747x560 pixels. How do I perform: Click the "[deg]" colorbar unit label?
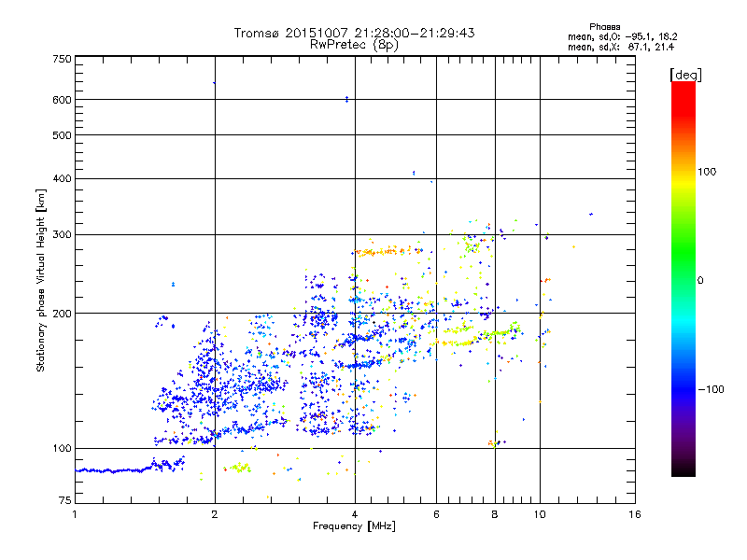pos(685,75)
